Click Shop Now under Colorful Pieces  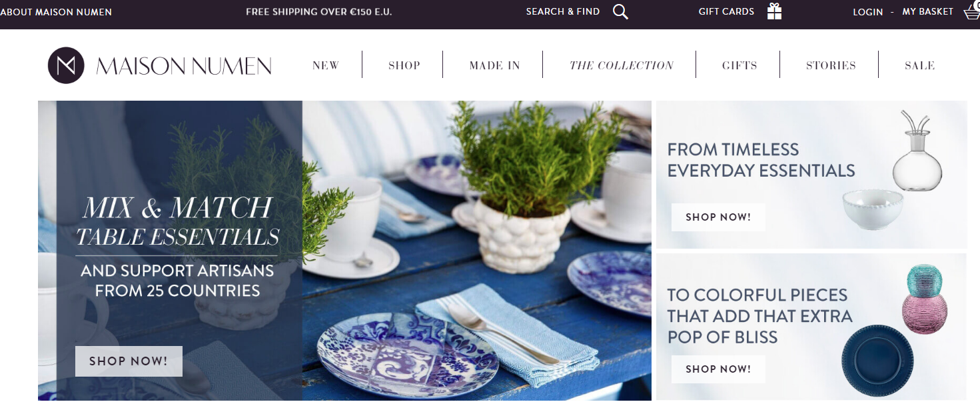[x=718, y=369]
